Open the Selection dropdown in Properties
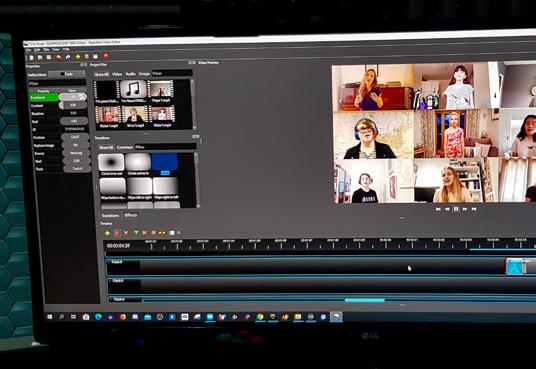536x369 pixels. 67,74
